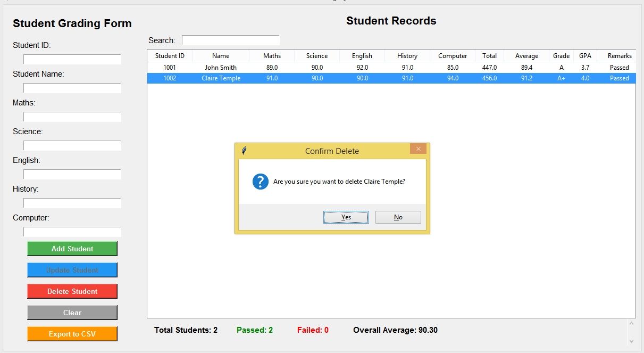Focus the Search input field
Viewport: 644px width, 353px height.
pos(230,40)
